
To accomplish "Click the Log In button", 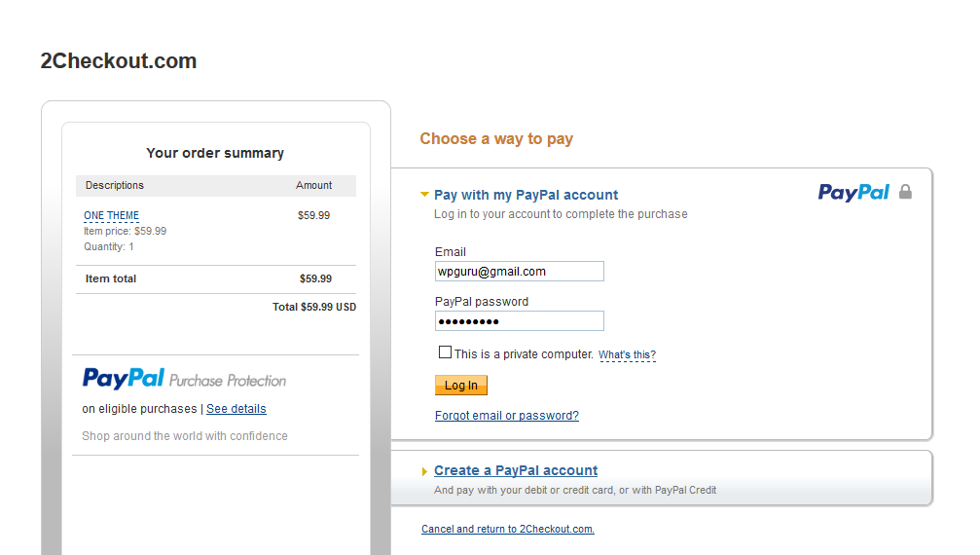I will pyautogui.click(x=461, y=385).
